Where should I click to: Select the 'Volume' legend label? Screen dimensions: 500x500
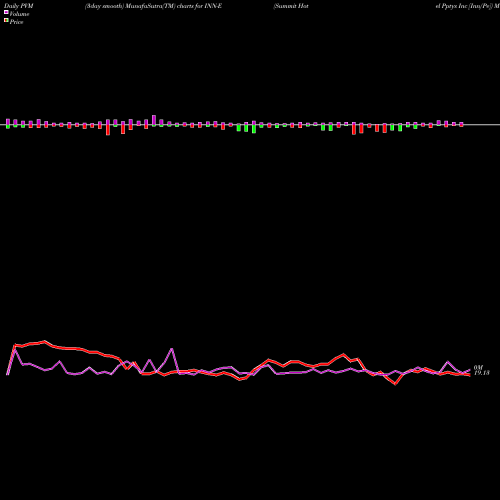pyautogui.click(x=19, y=14)
